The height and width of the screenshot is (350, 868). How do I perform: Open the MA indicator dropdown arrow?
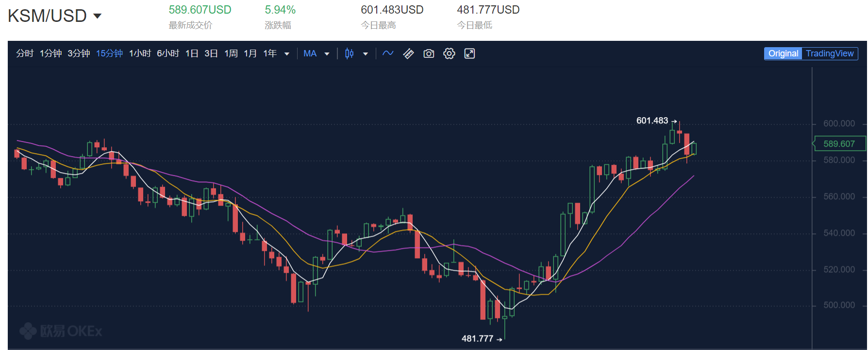[327, 54]
